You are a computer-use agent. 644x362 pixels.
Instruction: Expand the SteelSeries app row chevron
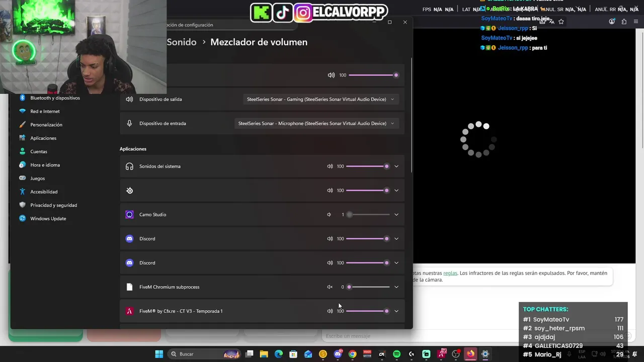[396, 191]
